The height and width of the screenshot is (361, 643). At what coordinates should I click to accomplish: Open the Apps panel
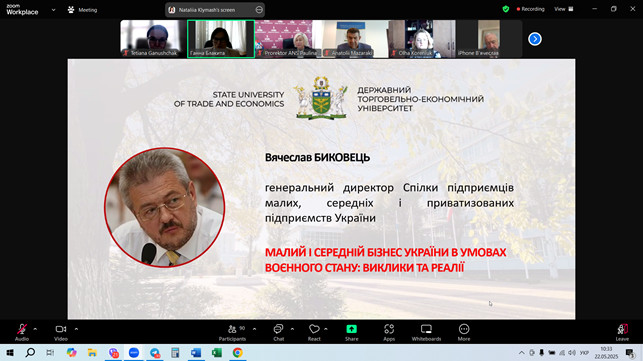point(389,332)
